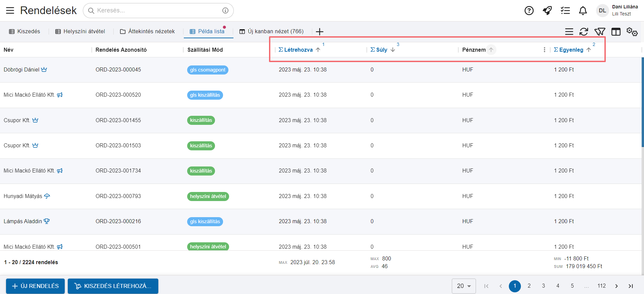
Task: Switch to the Kiszedés tab
Action: (x=24, y=31)
